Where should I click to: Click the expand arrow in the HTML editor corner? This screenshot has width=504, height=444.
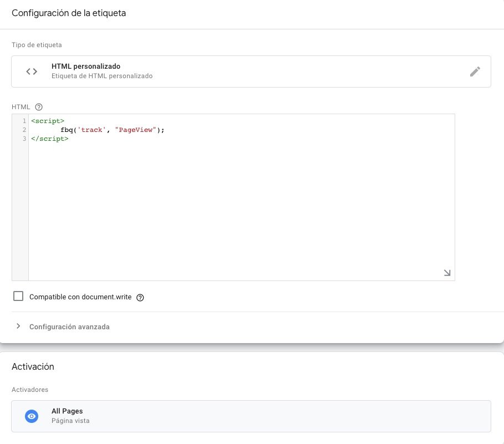(447, 273)
